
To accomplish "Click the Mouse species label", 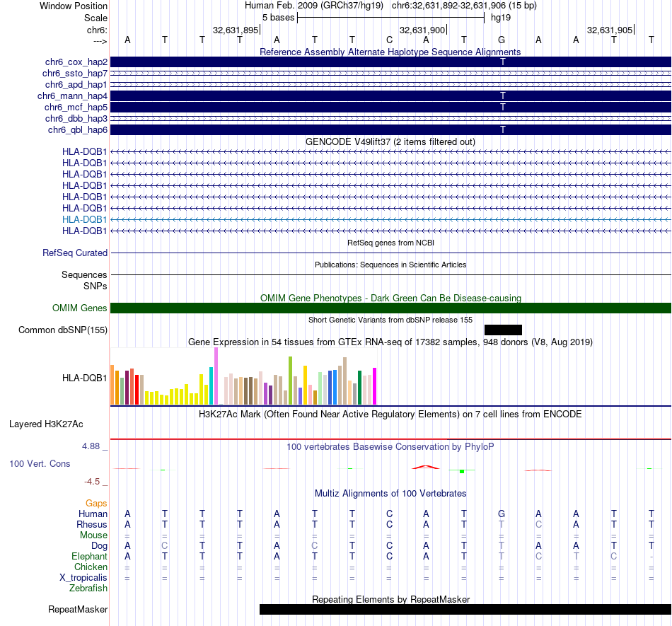I will click(x=94, y=535).
